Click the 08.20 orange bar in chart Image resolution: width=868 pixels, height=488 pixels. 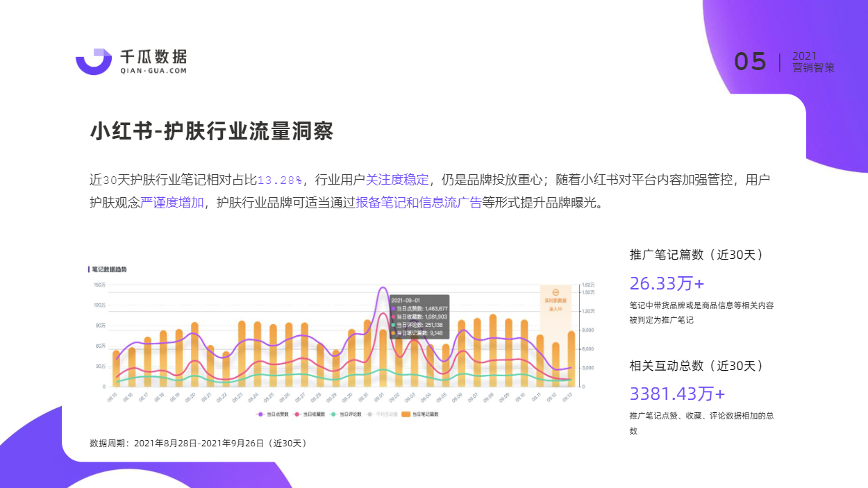pos(195,354)
